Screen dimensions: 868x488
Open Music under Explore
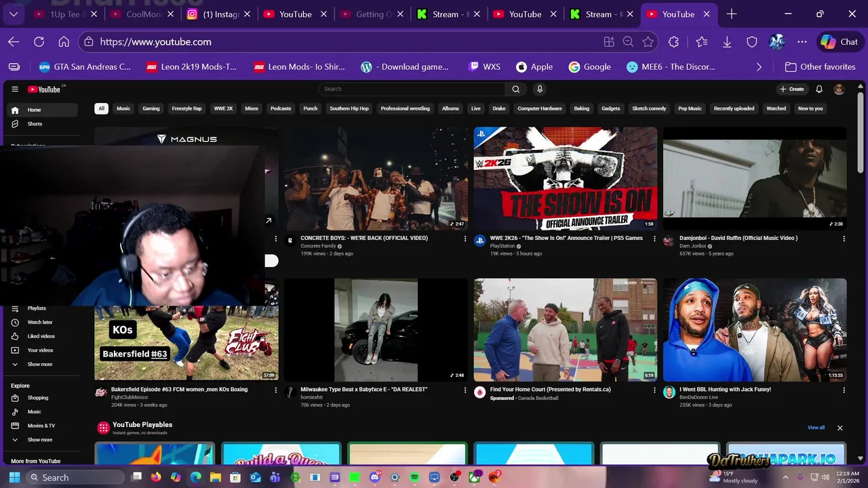click(34, 412)
